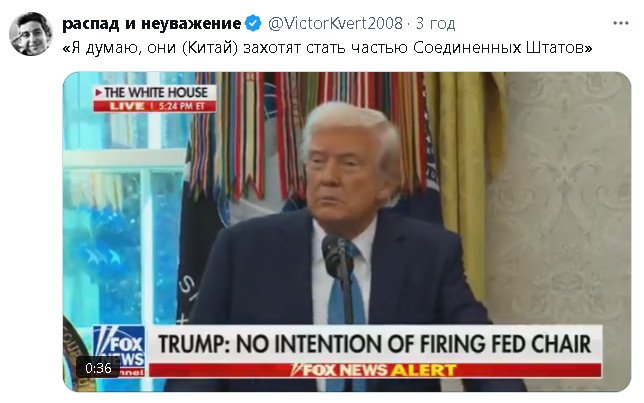This screenshot has width=644, height=403.
Task: Open the author's profile avatar
Action: [x=30, y=33]
